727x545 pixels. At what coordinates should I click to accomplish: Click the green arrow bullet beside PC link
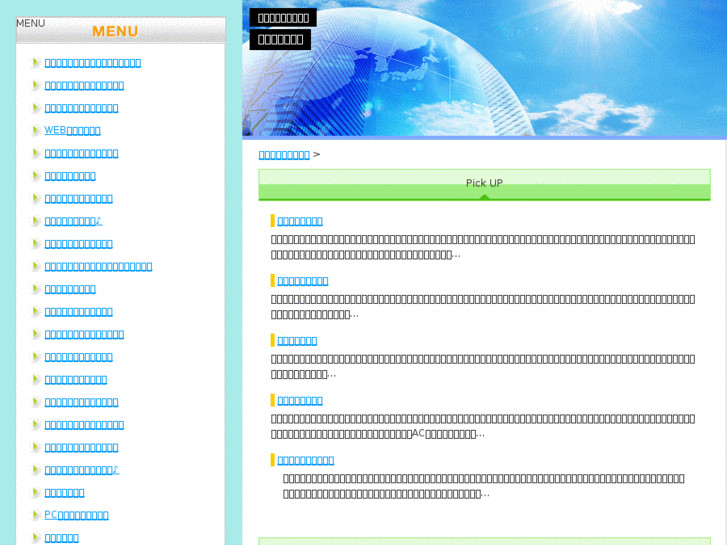[35, 515]
